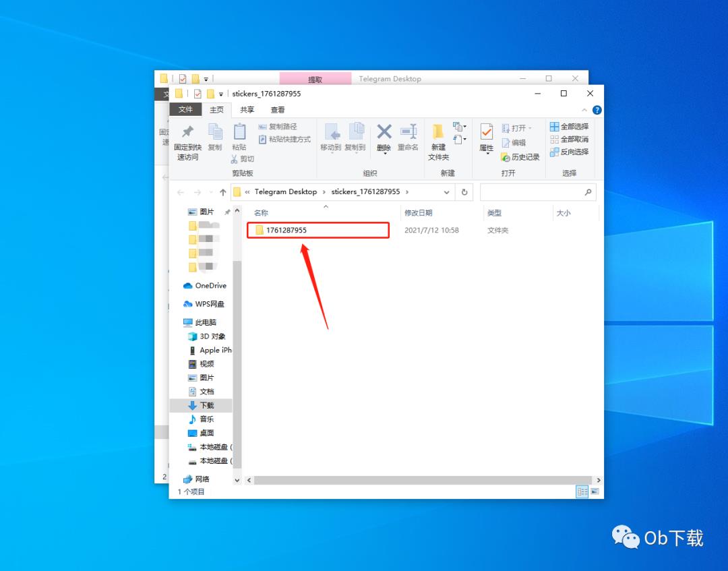Select Documents (文档) in the navigation pane
Viewport: 728px width, 571px height.
click(x=202, y=392)
